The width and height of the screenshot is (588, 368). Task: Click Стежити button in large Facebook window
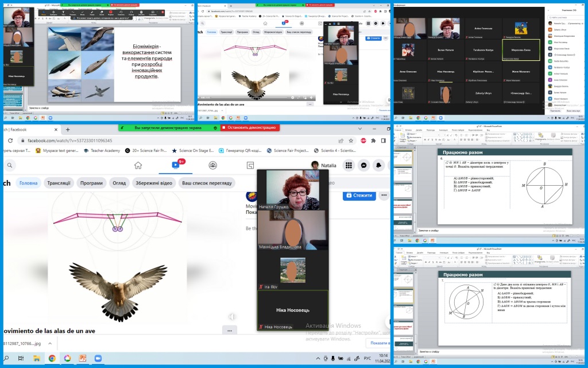point(359,195)
